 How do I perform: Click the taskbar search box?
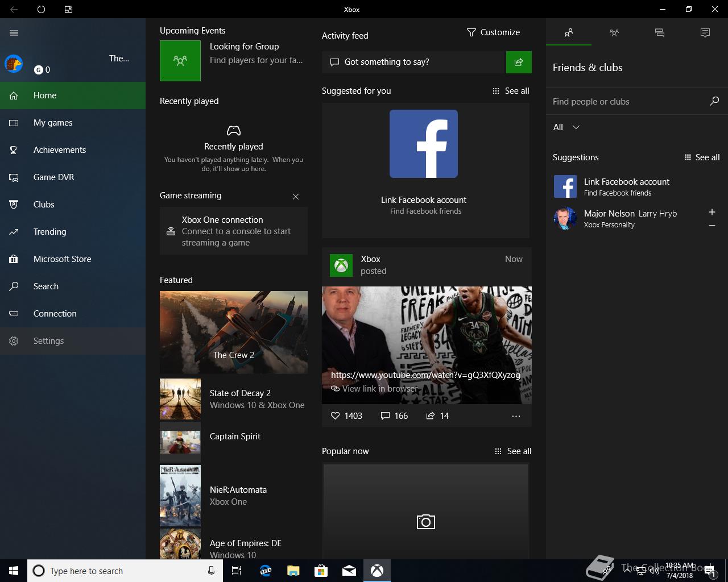[x=125, y=571]
